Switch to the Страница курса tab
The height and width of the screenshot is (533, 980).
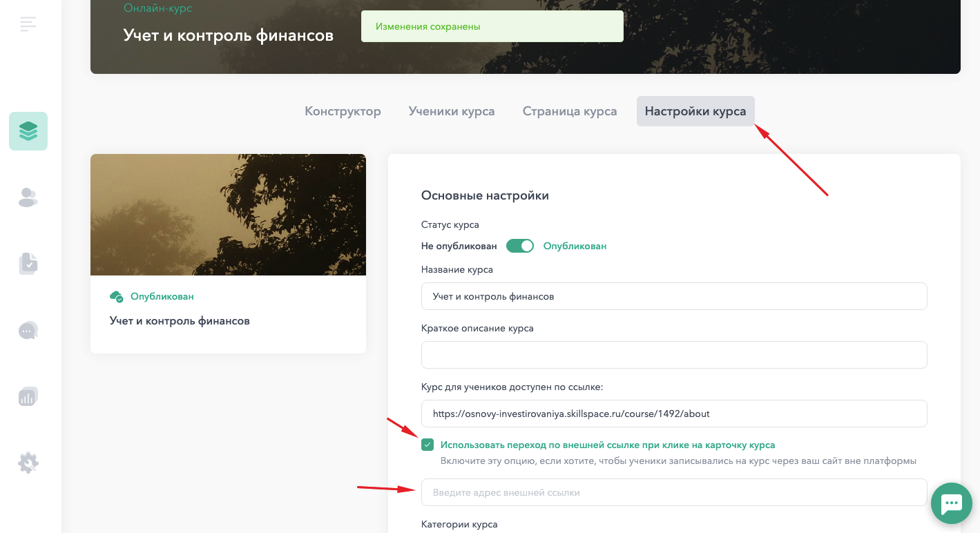click(570, 111)
